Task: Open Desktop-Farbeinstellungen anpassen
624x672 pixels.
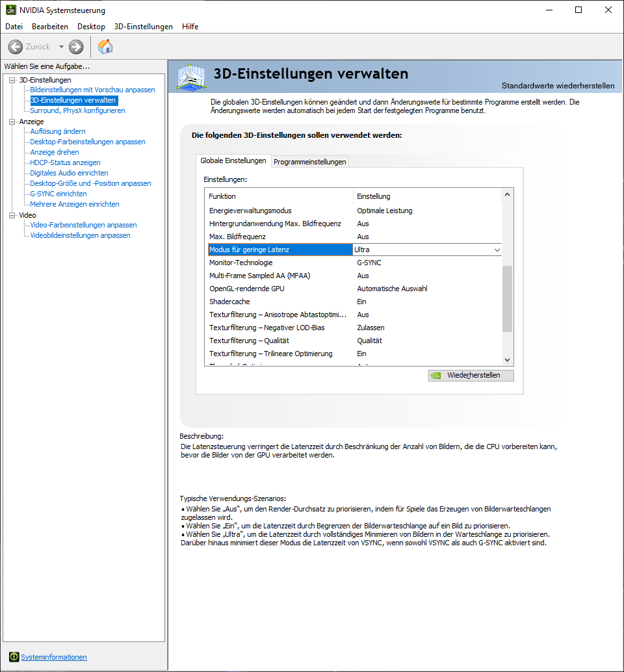Action: pyautogui.click(x=88, y=142)
